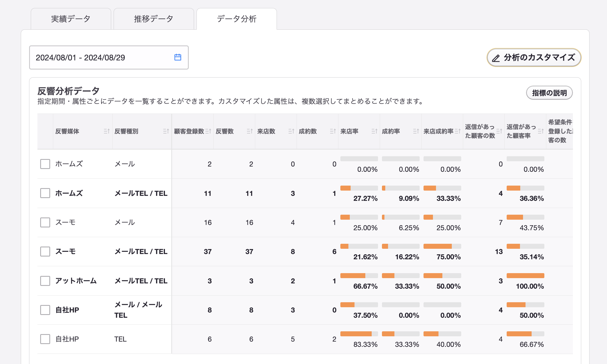Viewport: 607px width, 364px height.
Task: Click the 100.00% reply rate bar for アットホーム
Action: [526, 276]
